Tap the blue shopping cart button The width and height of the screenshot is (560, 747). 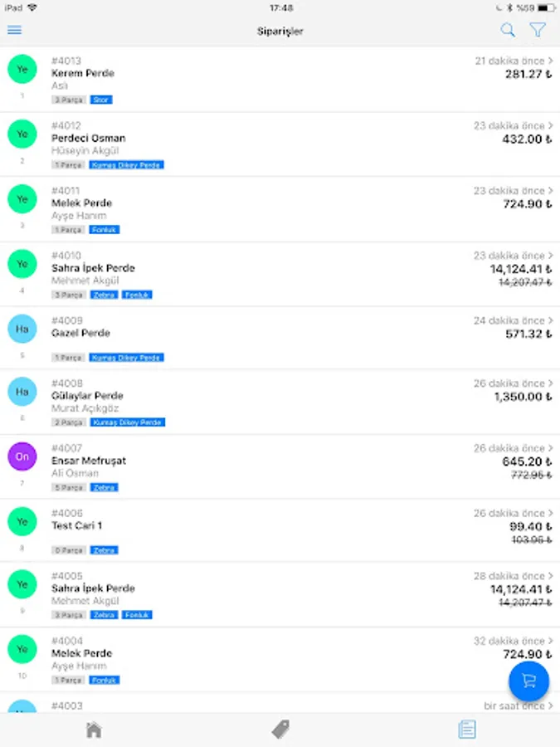pyautogui.click(x=528, y=681)
